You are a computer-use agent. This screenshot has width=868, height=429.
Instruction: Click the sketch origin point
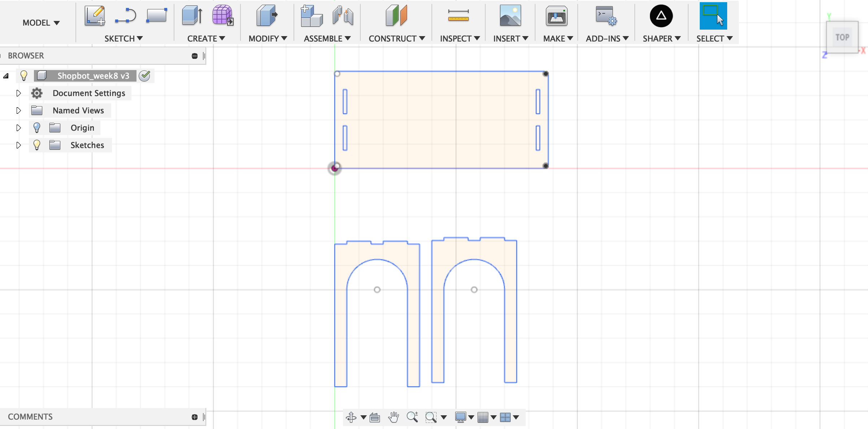pyautogui.click(x=335, y=168)
